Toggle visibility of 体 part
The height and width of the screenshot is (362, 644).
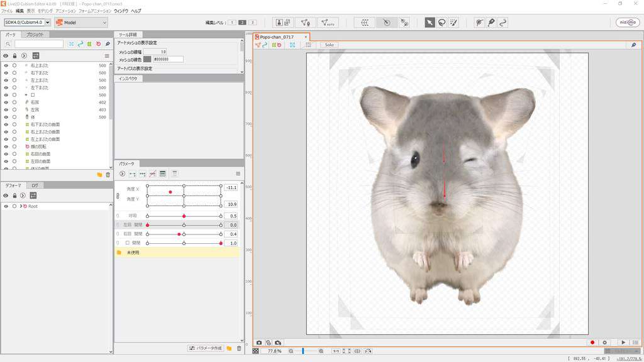(6, 117)
